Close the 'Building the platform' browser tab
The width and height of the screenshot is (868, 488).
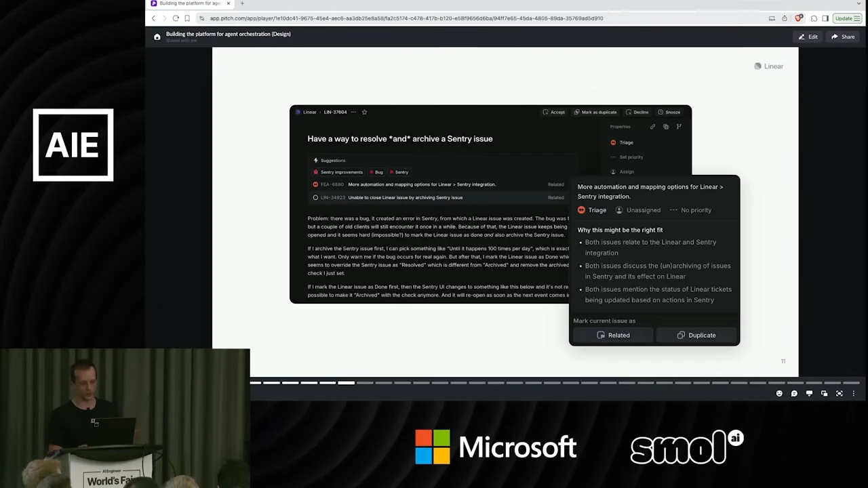pos(229,3)
